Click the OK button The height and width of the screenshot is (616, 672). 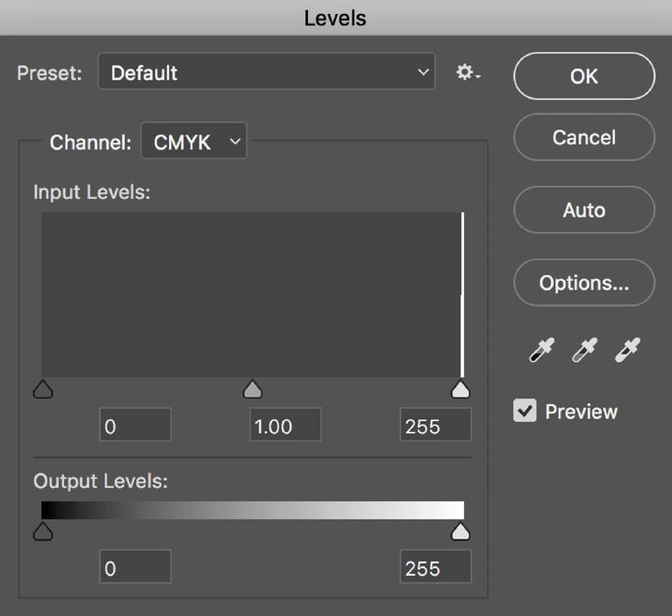click(x=584, y=77)
